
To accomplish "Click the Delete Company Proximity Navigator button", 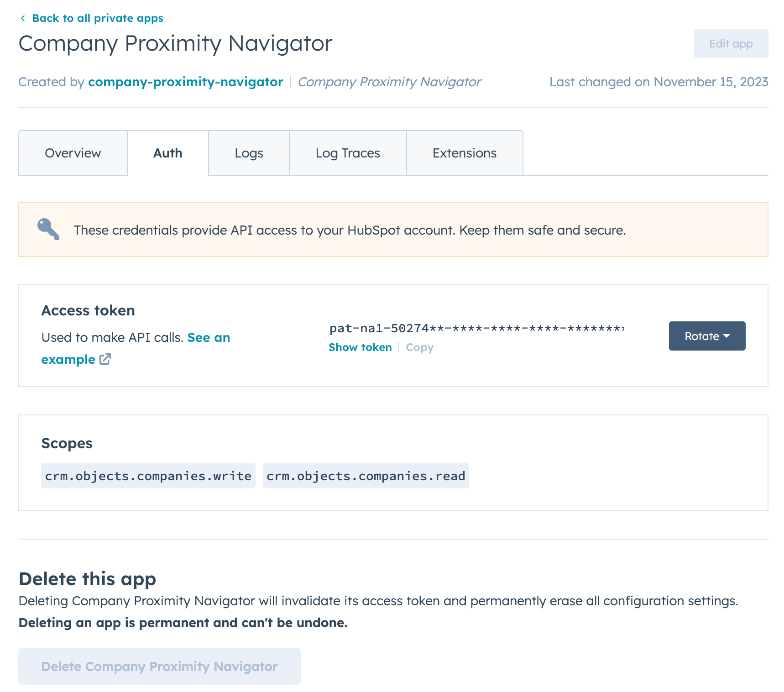I will tap(159, 666).
